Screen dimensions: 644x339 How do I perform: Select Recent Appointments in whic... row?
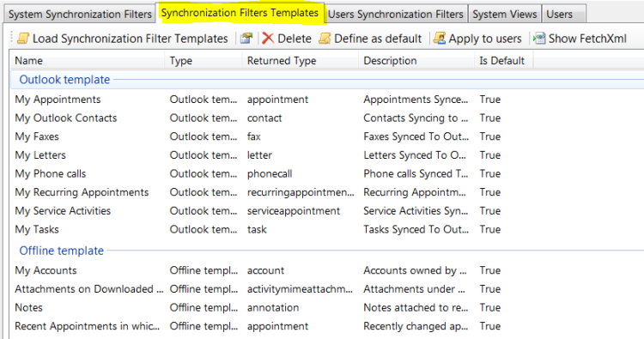(x=327, y=326)
